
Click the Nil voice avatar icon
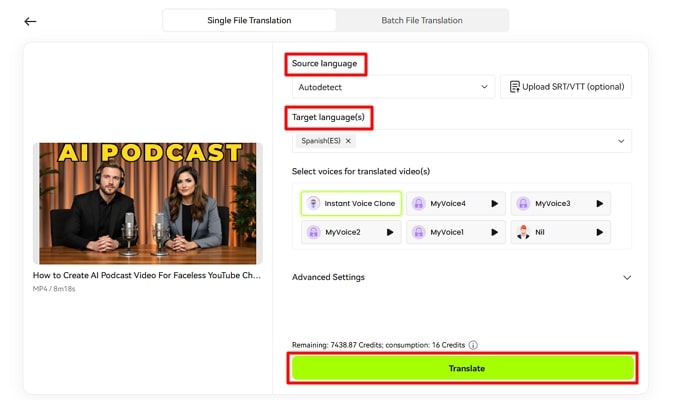pyautogui.click(x=523, y=232)
